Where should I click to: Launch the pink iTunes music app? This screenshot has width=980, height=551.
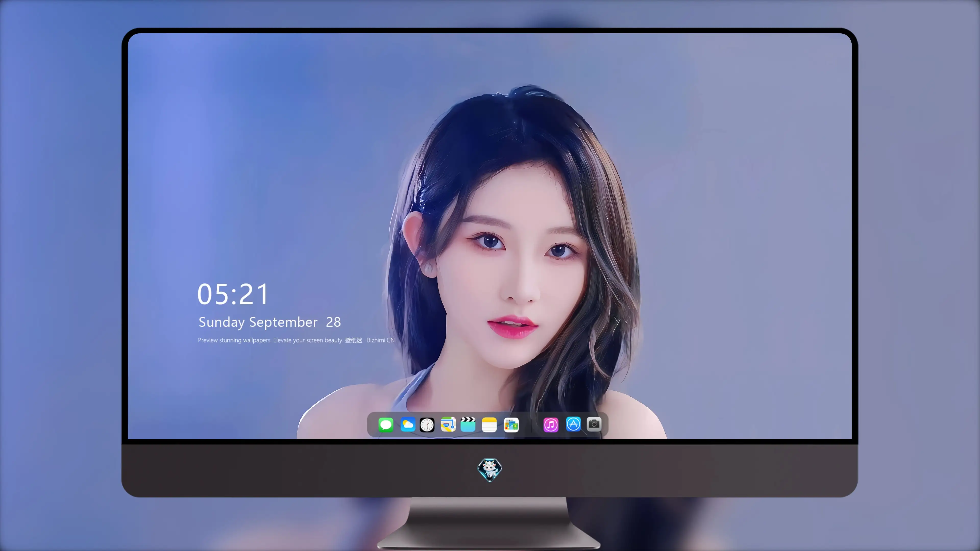click(551, 424)
